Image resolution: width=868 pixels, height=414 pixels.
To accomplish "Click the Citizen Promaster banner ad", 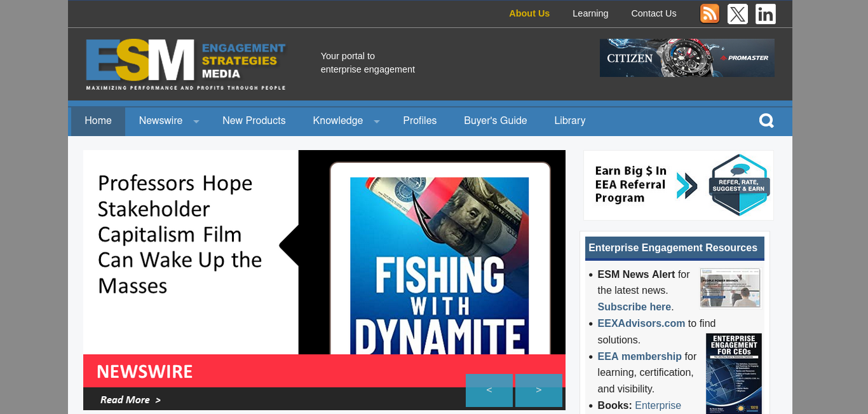I will [x=687, y=58].
